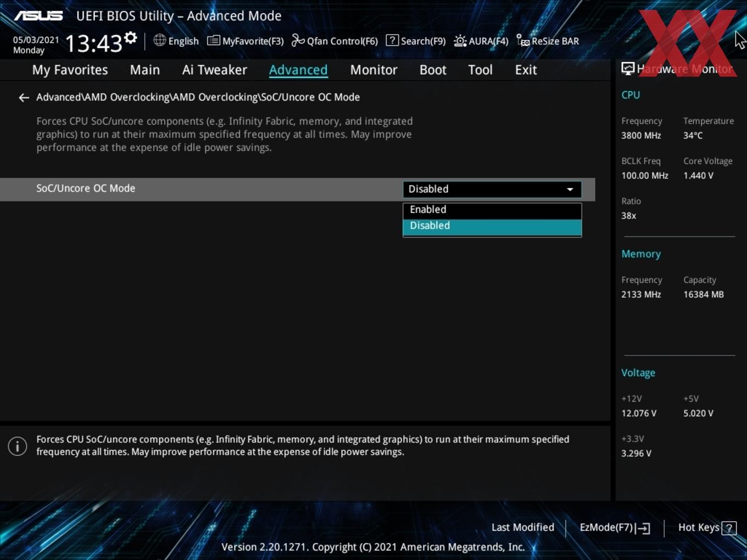The width and height of the screenshot is (747, 560).
Task: Click the 12.076 V reading
Action: click(x=639, y=413)
